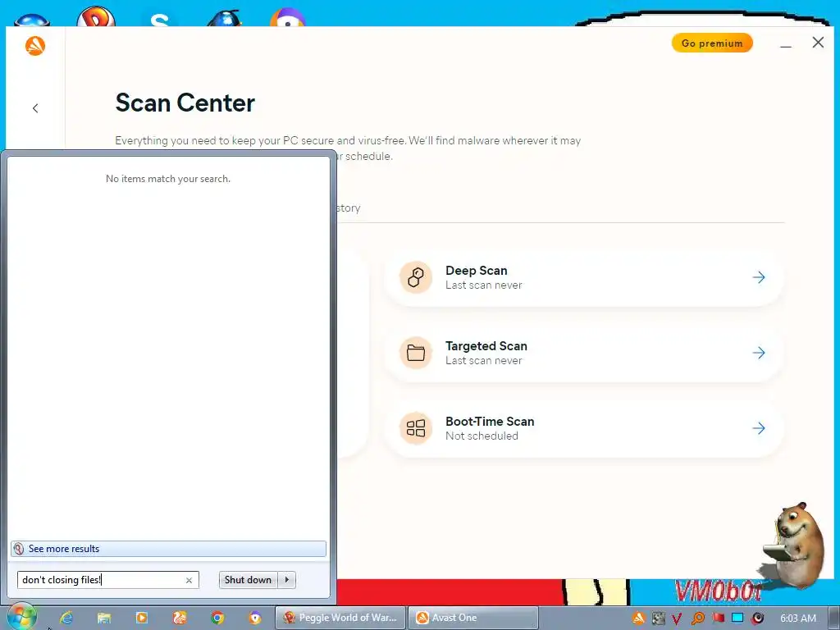The image size is (840, 630).
Task: Open the UC Browser taskbar icon
Action: click(x=180, y=618)
